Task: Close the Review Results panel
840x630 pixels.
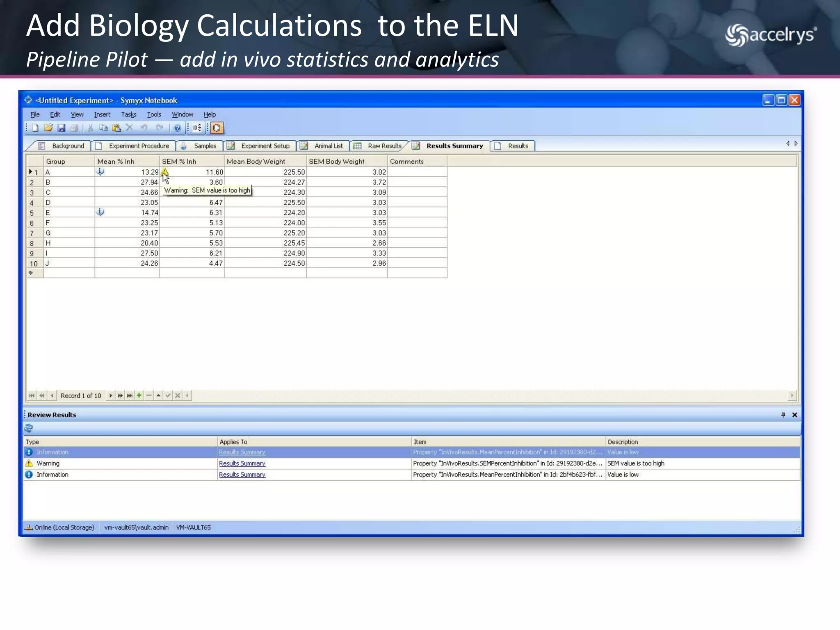Action: pos(794,415)
